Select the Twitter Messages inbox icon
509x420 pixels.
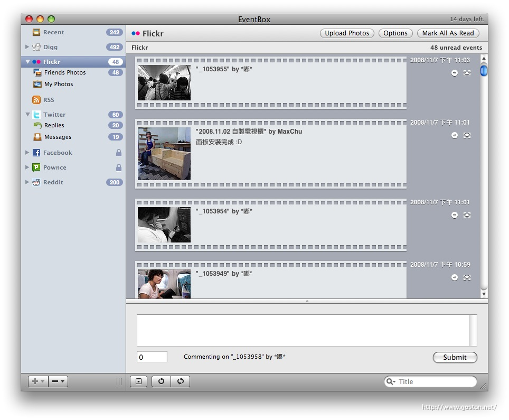click(37, 137)
